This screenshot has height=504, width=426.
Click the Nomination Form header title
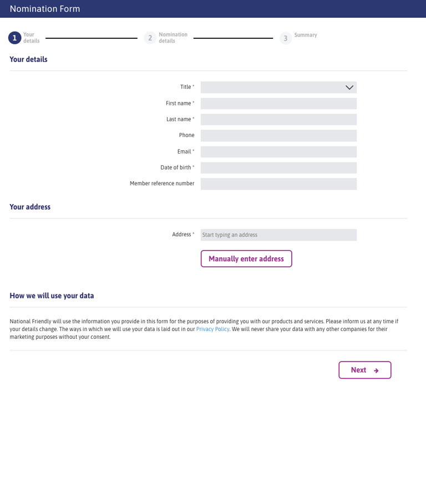(x=45, y=9)
